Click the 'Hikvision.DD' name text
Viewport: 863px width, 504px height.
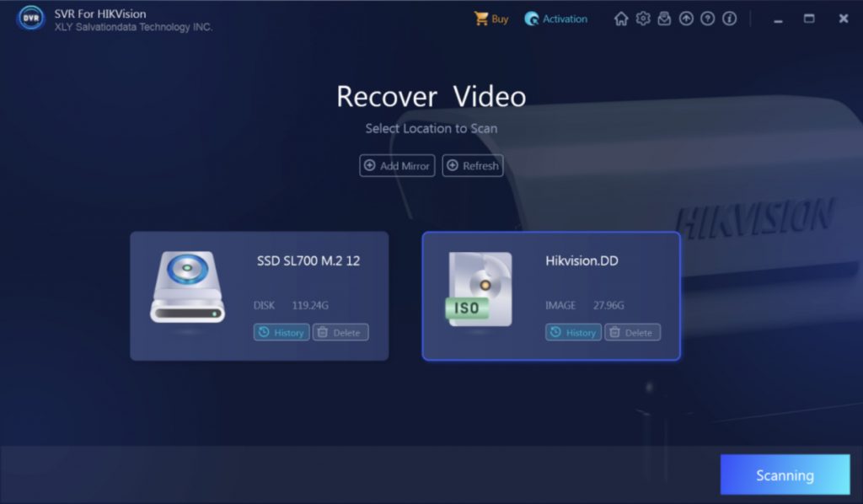pos(582,260)
